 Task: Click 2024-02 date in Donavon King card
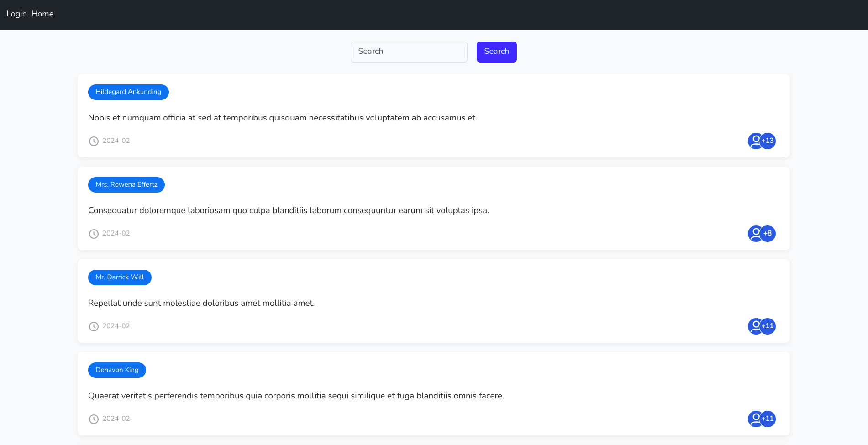[x=116, y=419]
